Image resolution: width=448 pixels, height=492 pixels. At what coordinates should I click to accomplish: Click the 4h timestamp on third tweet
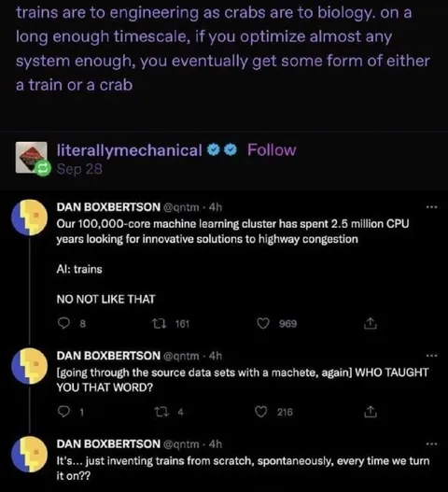216,444
